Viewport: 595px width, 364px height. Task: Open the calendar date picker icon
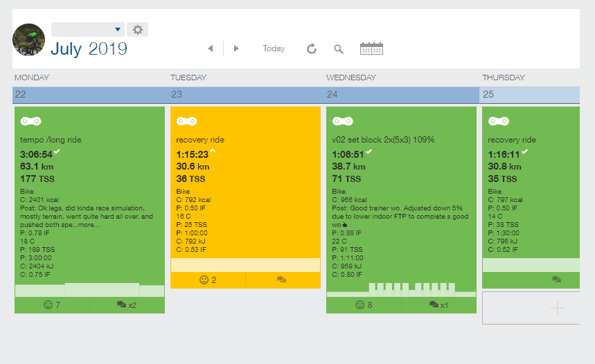click(x=371, y=48)
